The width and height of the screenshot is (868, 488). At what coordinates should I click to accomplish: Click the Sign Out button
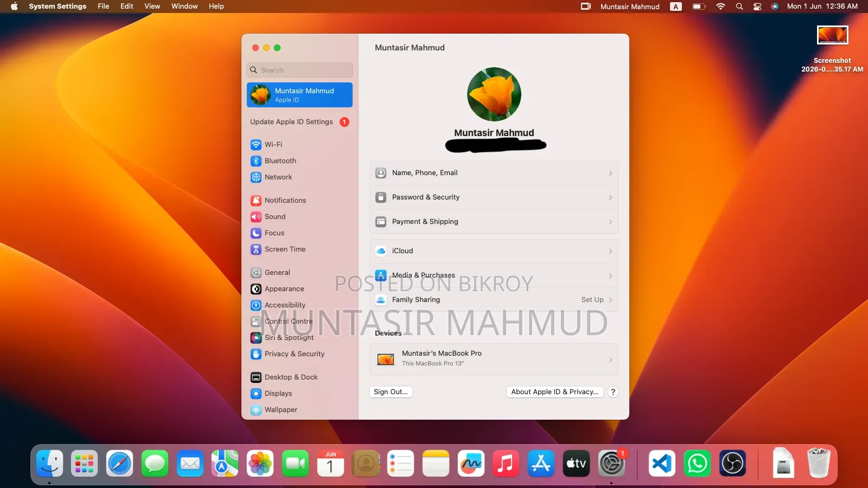click(x=391, y=392)
